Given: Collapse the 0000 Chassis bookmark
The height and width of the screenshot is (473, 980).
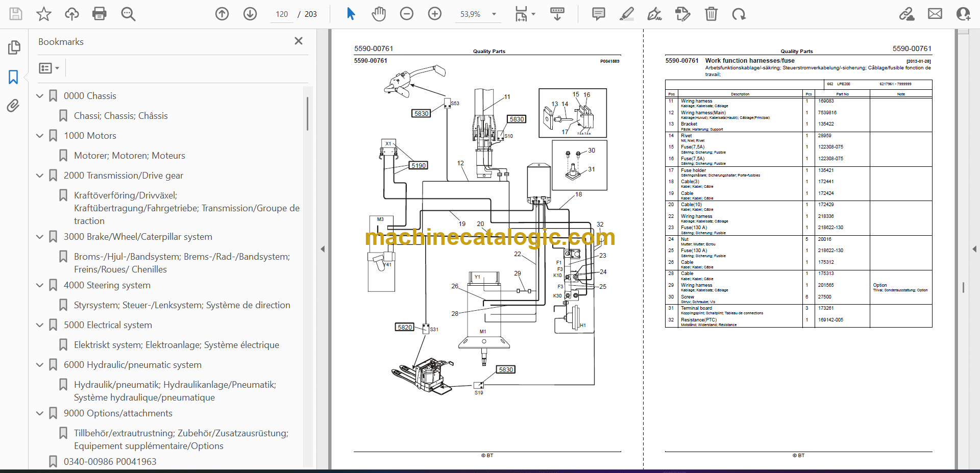Looking at the screenshot, I should (40, 96).
